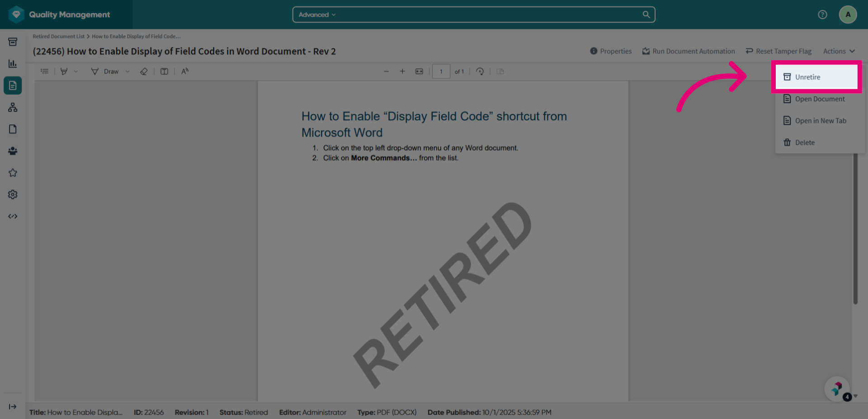The width and height of the screenshot is (868, 419).
Task: Open the code brackets sidebar icon
Action: click(13, 216)
